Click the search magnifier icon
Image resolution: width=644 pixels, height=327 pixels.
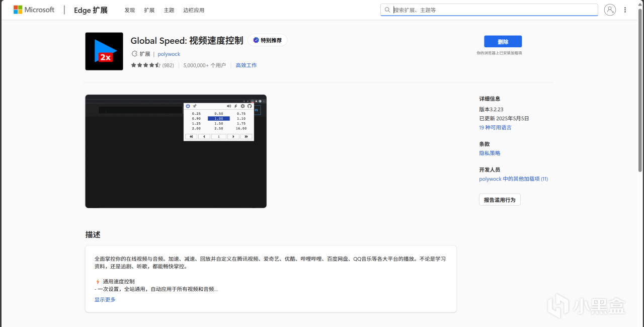(387, 10)
